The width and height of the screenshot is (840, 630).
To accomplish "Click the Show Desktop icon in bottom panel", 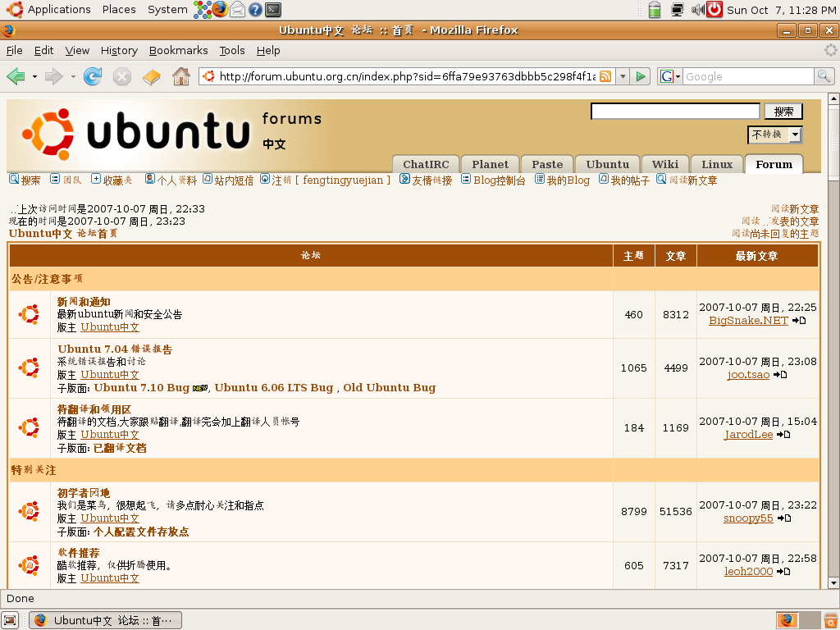I will click(x=10, y=620).
